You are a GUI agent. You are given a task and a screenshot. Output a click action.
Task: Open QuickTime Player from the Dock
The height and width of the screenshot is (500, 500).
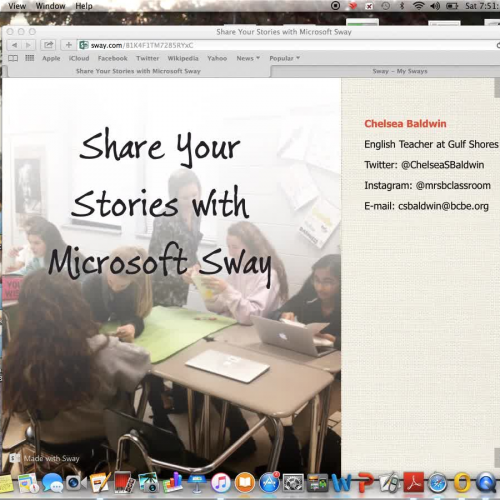click(x=486, y=483)
